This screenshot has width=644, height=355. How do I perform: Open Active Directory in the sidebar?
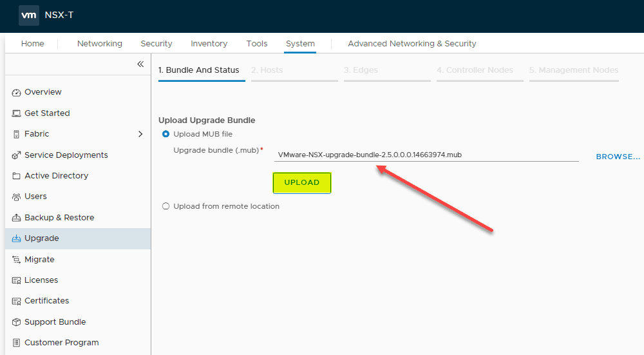point(56,175)
